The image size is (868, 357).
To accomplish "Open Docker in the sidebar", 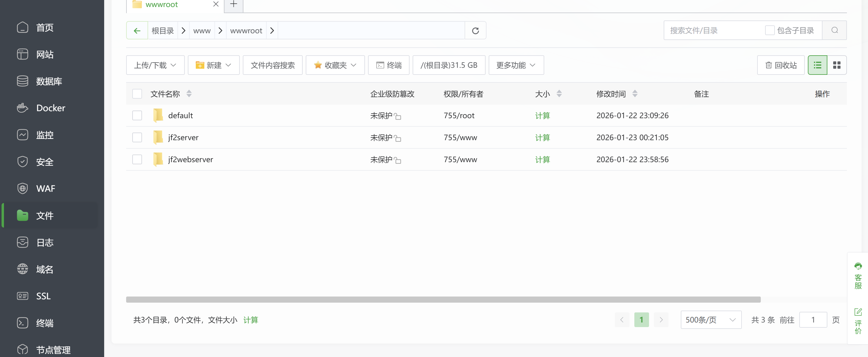I will (x=50, y=108).
